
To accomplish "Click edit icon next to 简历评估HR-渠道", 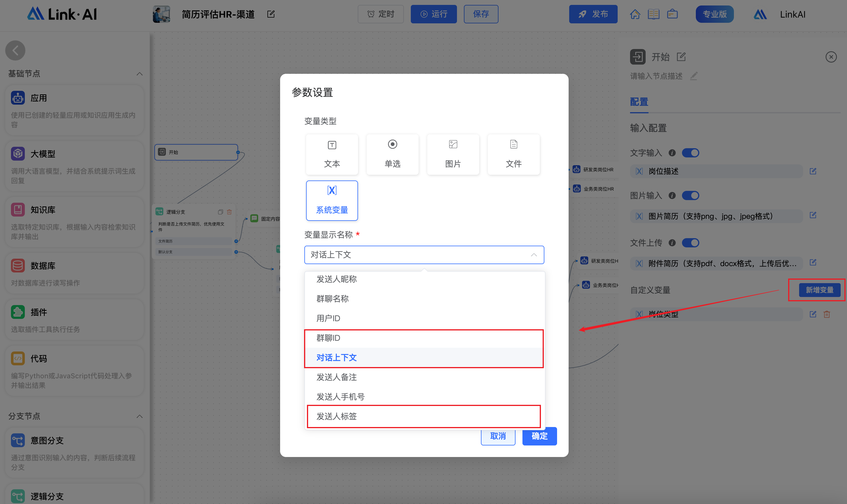I will pos(271,14).
